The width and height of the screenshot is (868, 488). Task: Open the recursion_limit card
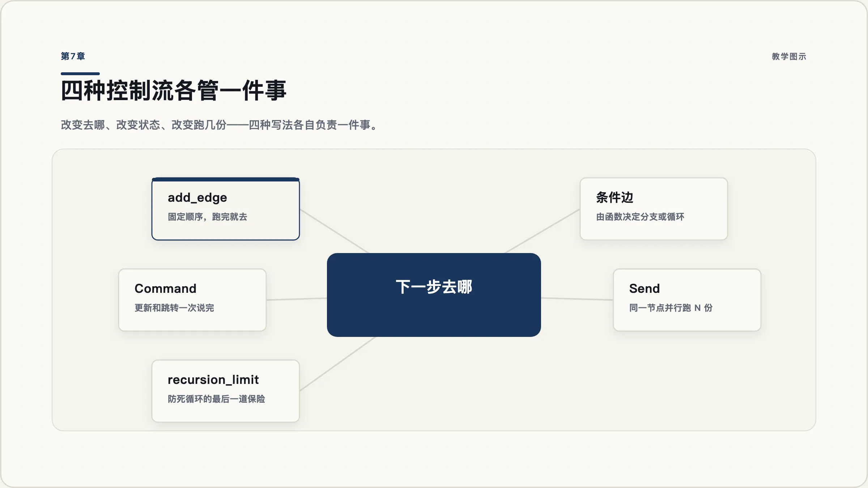(x=226, y=391)
